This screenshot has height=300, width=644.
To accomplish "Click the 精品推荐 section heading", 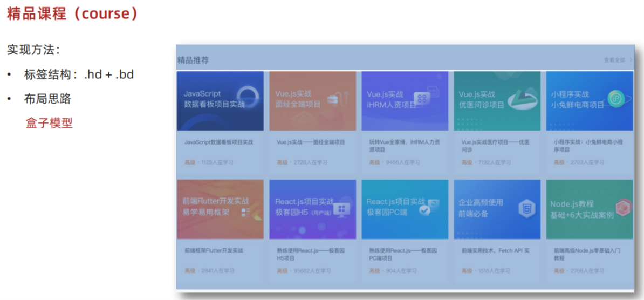I will [193, 60].
